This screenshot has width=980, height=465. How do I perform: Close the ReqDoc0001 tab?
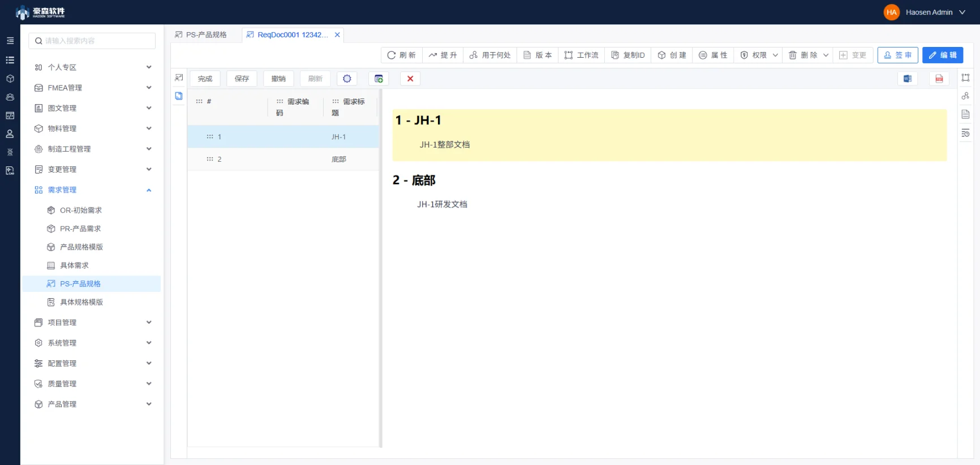337,35
